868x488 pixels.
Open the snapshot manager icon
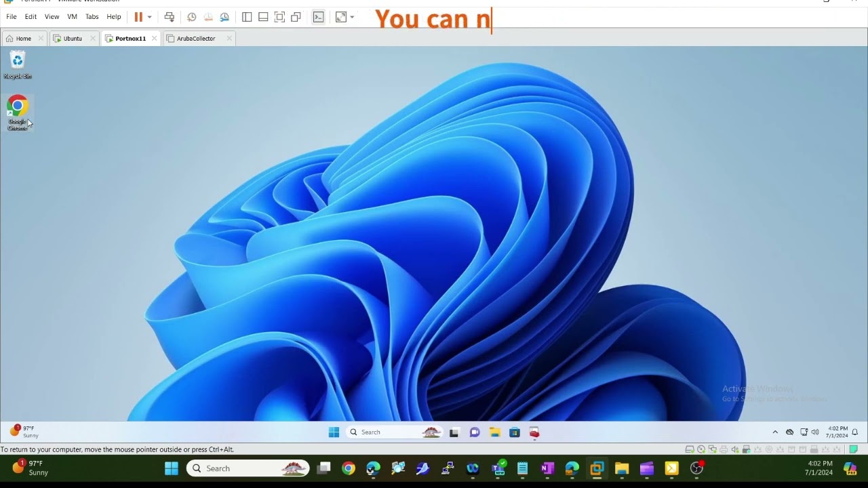click(x=224, y=17)
